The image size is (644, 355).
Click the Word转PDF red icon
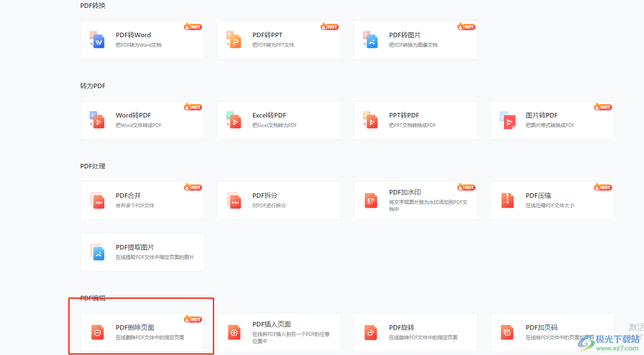click(97, 120)
